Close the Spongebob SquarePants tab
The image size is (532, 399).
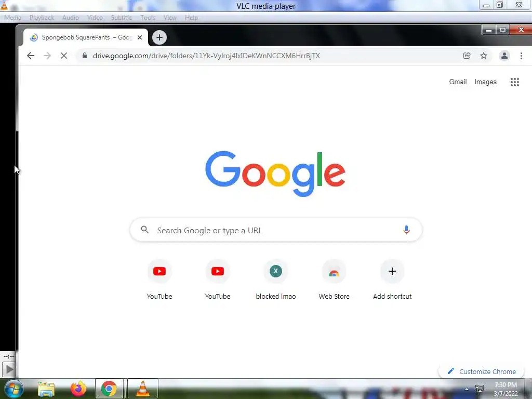click(x=140, y=37)
